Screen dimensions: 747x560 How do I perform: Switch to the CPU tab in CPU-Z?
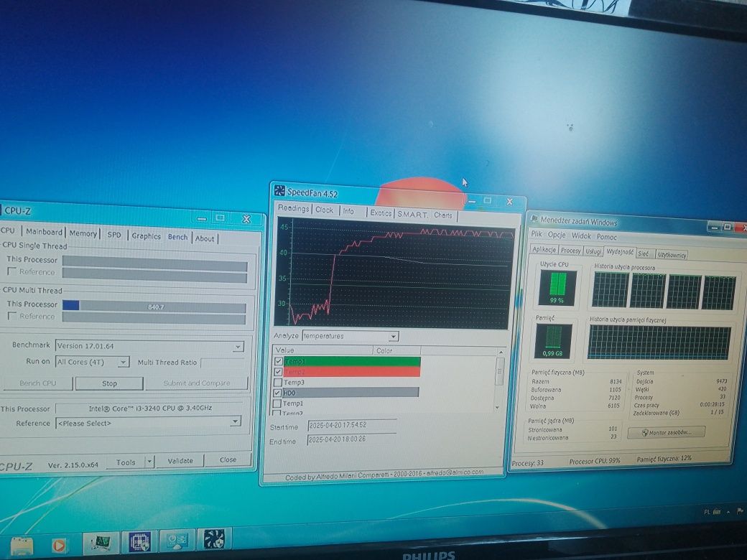click(x=8, y=230)
